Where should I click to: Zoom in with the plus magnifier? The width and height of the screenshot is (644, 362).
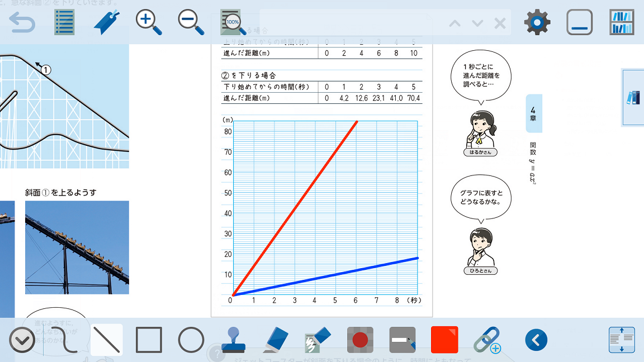(149, 22)
